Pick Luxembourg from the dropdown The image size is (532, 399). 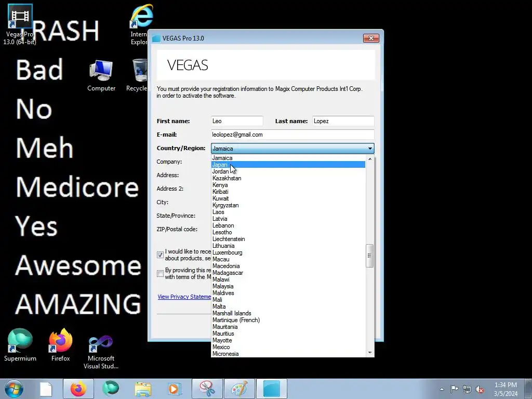tap(288, 252)
